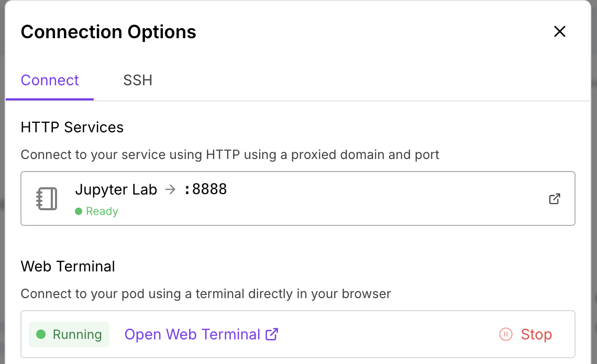Switch to the SSH tab
This screenshot has height=364, width=597.
pyautogui.click(x=138, y=80)
